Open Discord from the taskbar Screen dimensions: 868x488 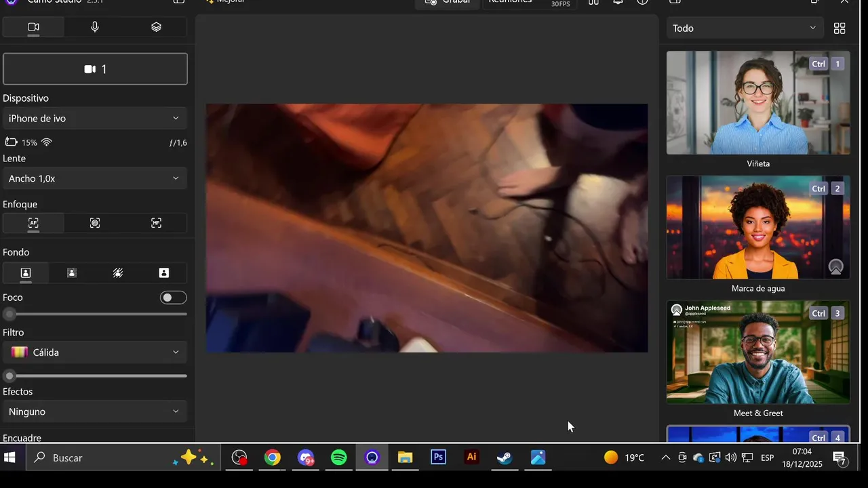(306, 457)
